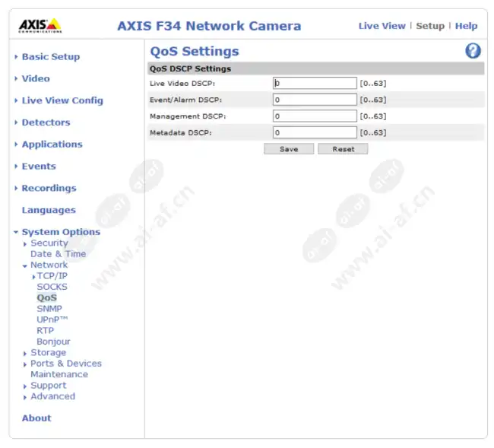Select QoS in the Network tree

(x=47, y=297)
